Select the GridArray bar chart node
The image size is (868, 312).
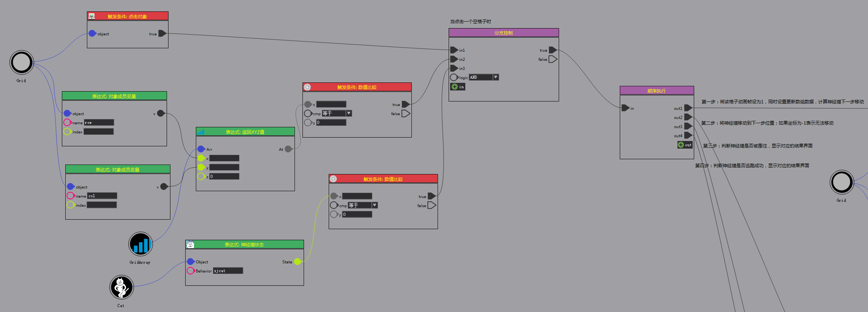[140, 244]
